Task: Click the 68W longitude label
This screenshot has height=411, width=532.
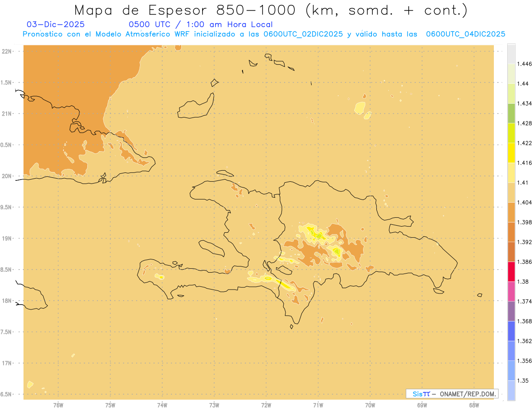Action: [474, 405]
